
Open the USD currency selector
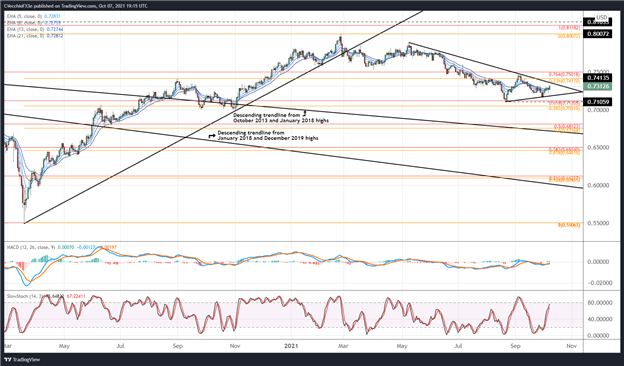point(601,18)
